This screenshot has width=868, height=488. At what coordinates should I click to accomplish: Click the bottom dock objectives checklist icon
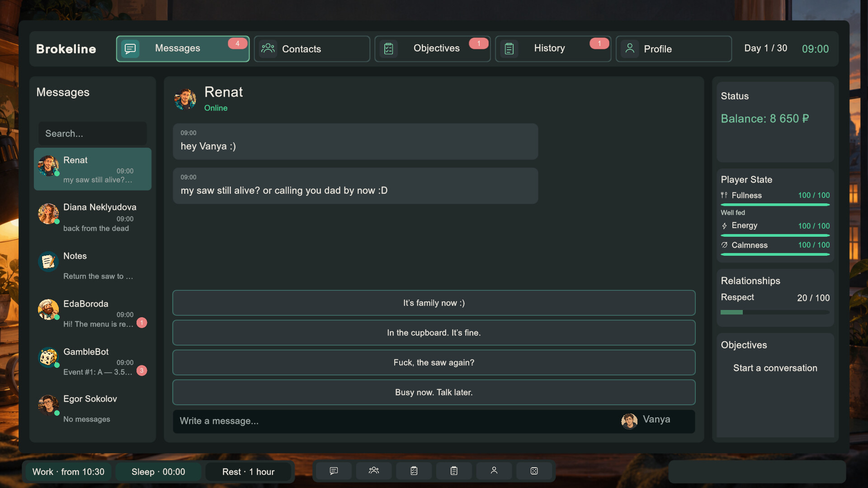(x=414, y=471)
